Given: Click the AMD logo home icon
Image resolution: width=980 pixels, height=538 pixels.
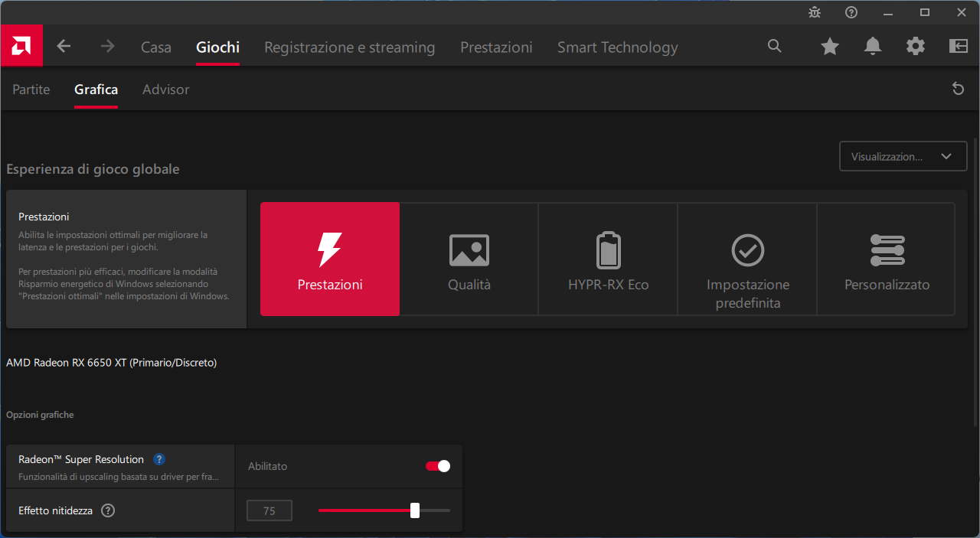Looking at the screenshot, I should [21, 46].
